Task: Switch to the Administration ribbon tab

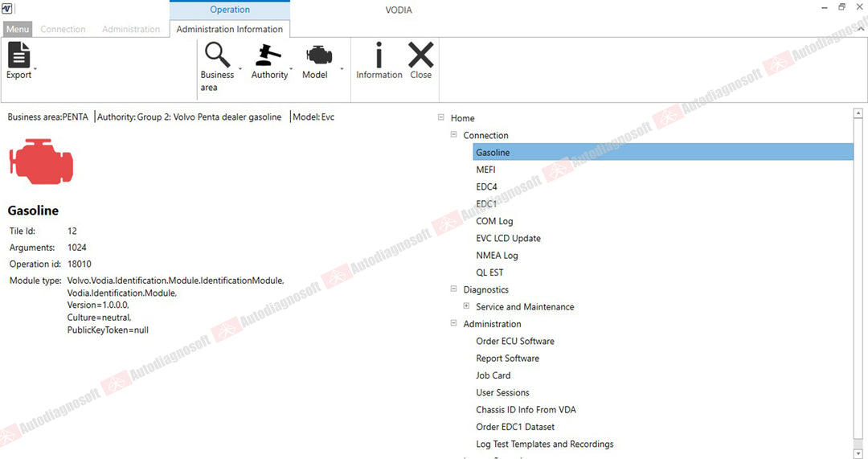Action: (x=131, y=29)
